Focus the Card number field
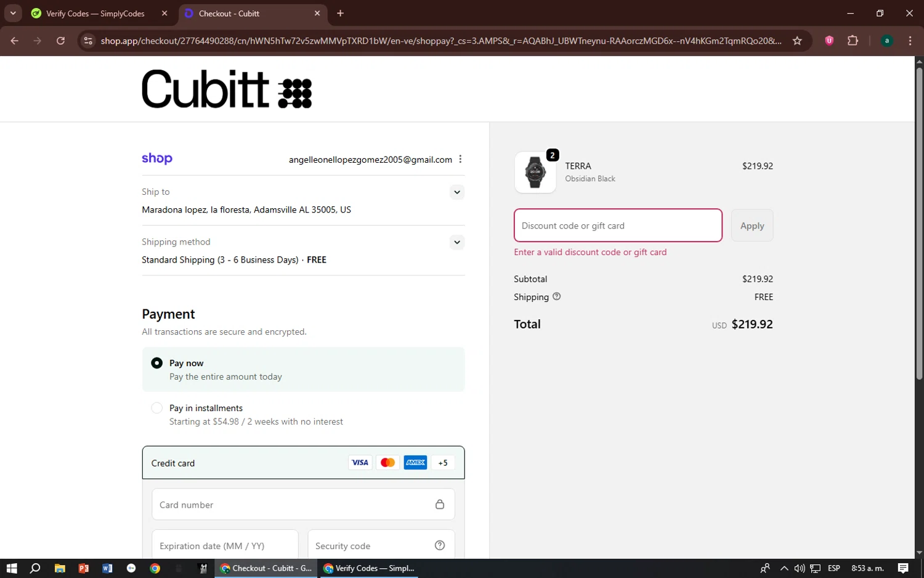 point(303,505)
